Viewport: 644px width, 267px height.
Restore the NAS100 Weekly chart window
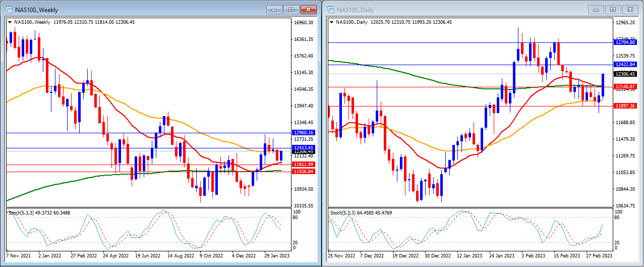[x=291, y=10]
